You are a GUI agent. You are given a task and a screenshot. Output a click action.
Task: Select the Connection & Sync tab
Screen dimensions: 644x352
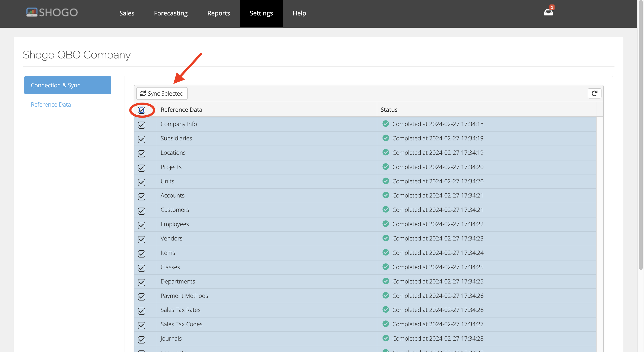[x=68, y=85]
